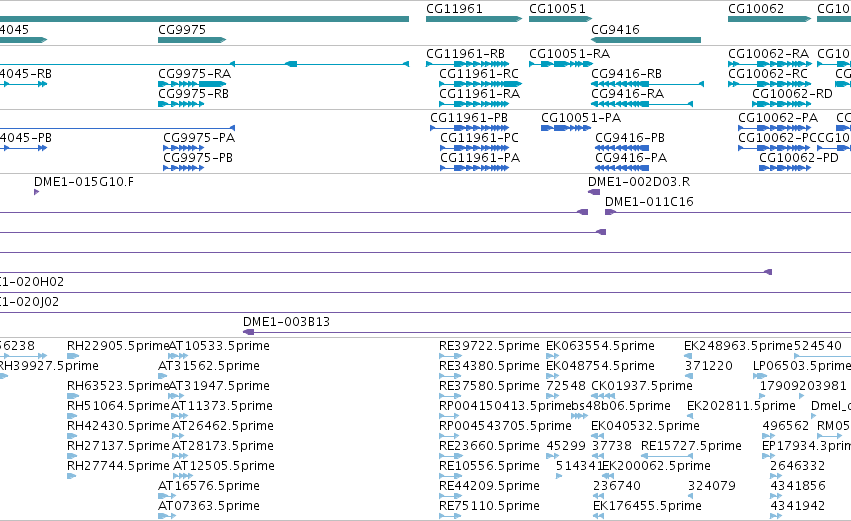The image size is (851, 521).
Task: Select transcript CG11961-RB
Action: click(467, 64)
